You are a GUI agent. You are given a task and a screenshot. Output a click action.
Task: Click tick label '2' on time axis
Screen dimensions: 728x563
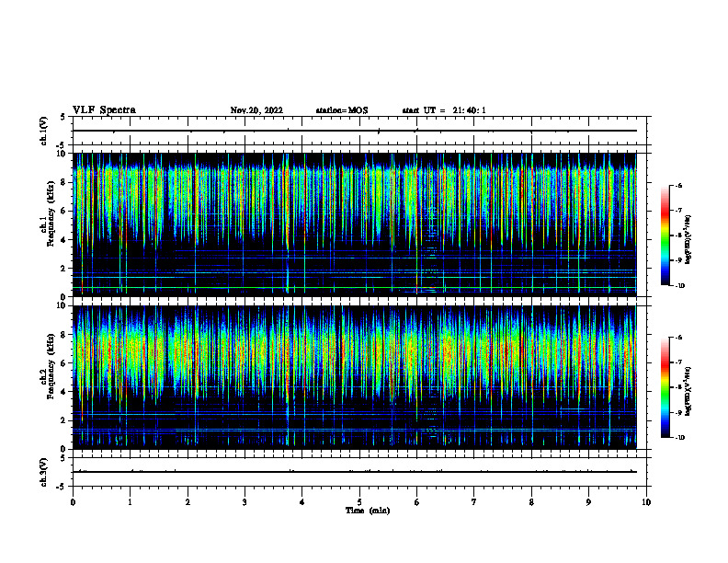[188, 502]
